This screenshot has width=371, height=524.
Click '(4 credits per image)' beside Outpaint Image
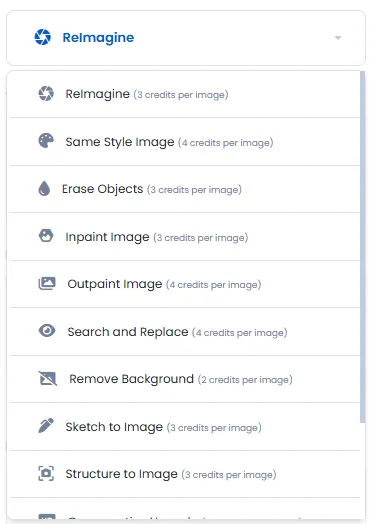tap(213, 285)
